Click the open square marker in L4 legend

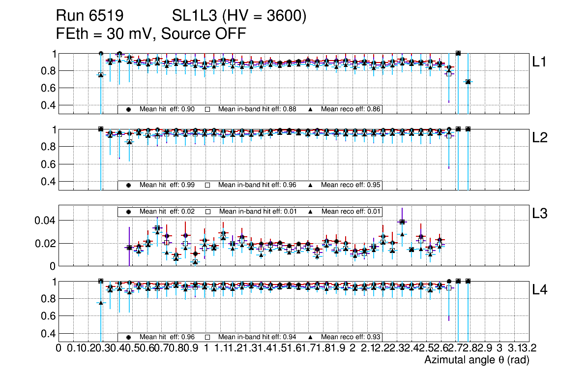pos(207,337)
